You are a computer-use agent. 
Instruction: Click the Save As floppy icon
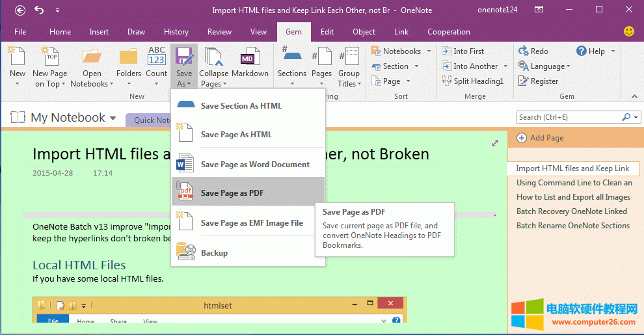pyautogui.click(x=184, y=56)
